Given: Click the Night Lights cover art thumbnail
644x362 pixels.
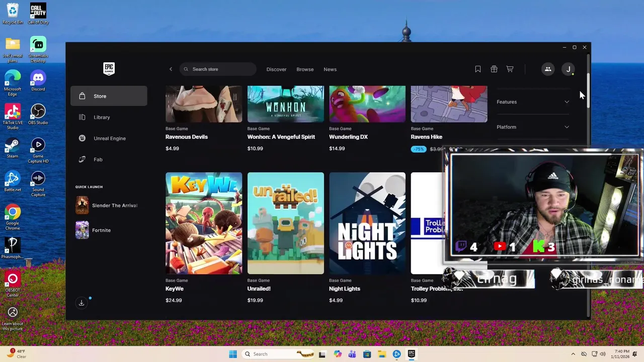Looking at the screenshot, I should click(367, 223).
